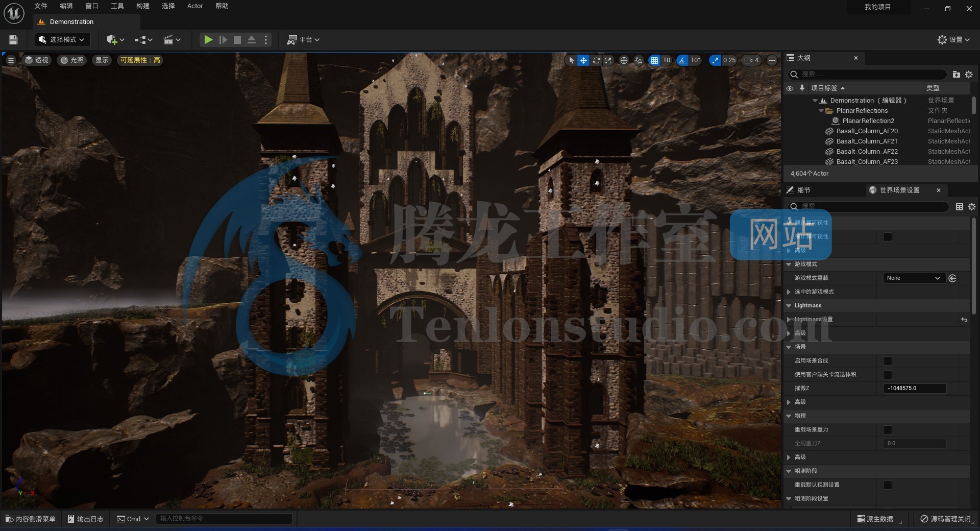Toggle scale snapping icon
The height and width of the screenshot is (531, 980).
(715, 60)
